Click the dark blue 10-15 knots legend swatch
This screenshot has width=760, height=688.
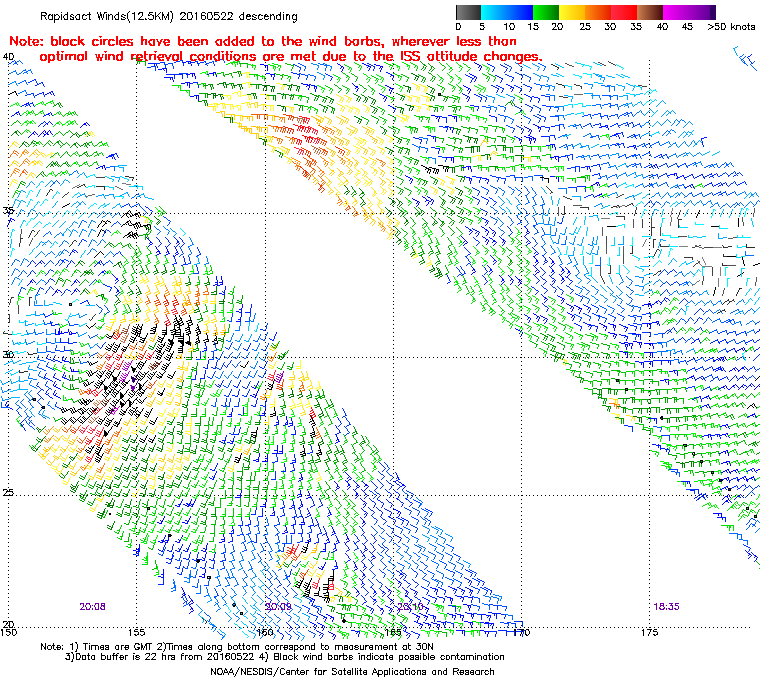point(520,12)
